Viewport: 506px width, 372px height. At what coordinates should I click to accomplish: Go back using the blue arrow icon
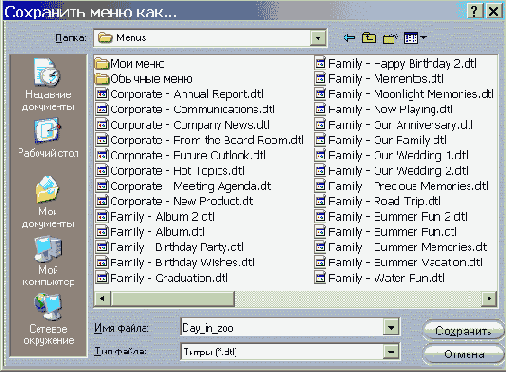point(349,38)
